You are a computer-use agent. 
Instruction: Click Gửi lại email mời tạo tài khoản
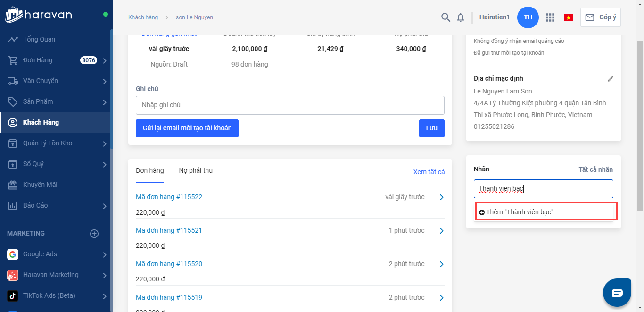pyautogui.click(x=187, y=128)
